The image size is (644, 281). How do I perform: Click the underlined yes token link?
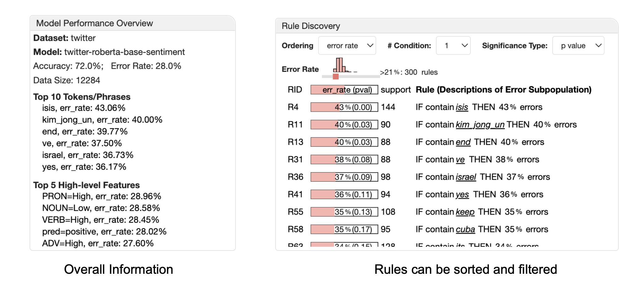[462, 195]
